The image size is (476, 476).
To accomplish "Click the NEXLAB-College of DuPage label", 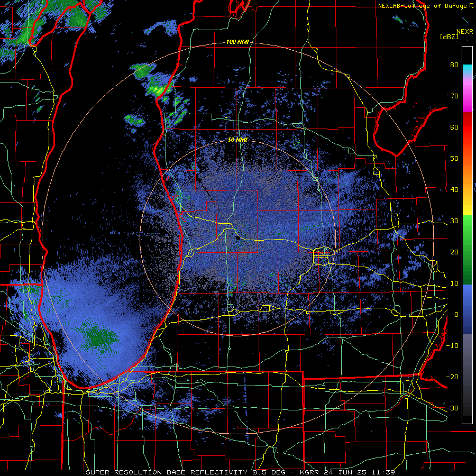I will click(x=422, y=6).
